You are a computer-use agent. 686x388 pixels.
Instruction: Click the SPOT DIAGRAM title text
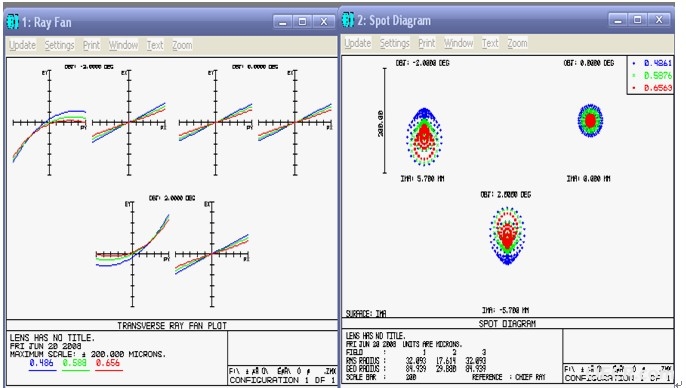(x=507, y=324)
